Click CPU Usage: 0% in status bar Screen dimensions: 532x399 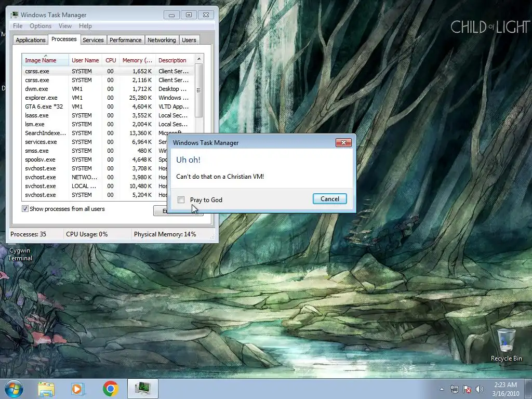pyautogui.click(x=87, y=234)
